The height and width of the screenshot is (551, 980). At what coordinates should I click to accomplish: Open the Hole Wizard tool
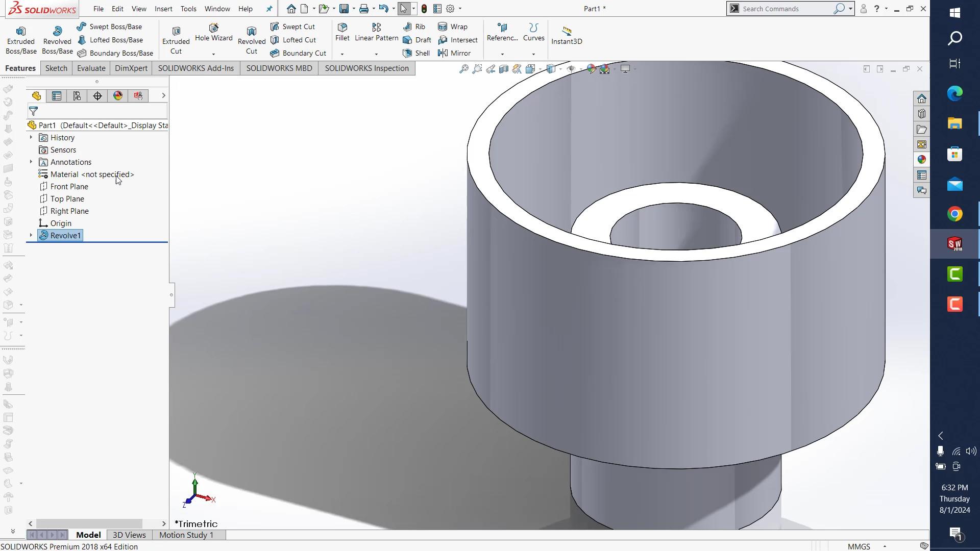(x=213, y=33)
